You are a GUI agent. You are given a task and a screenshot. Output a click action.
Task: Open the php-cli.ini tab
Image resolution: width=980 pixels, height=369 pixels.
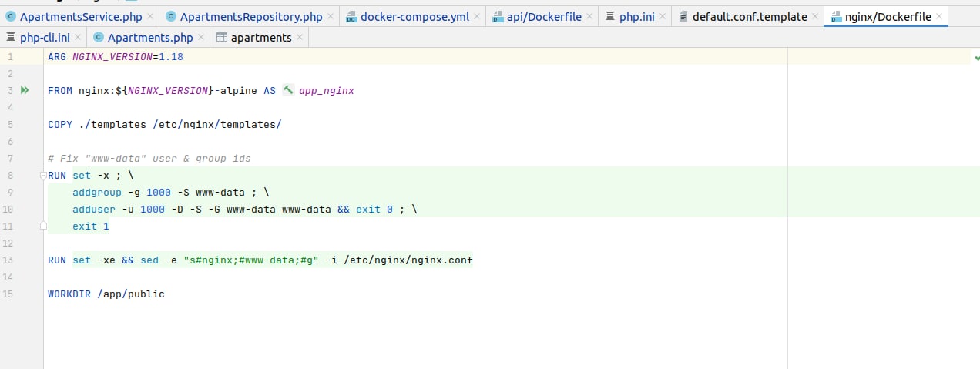[44, 37]
